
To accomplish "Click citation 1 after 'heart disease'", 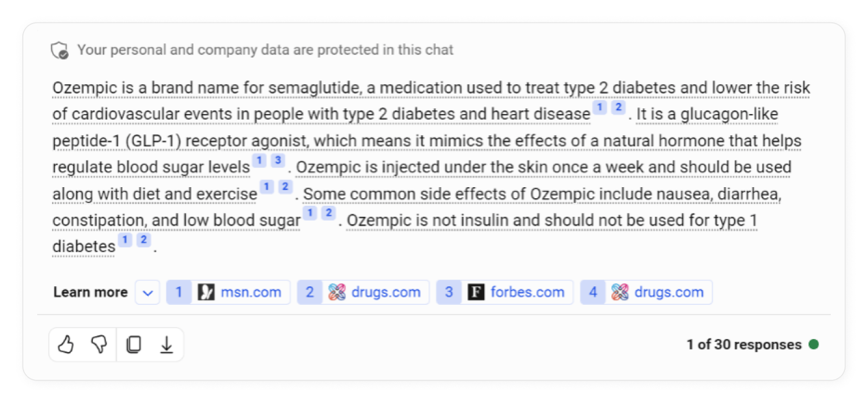I will [600, 108].
